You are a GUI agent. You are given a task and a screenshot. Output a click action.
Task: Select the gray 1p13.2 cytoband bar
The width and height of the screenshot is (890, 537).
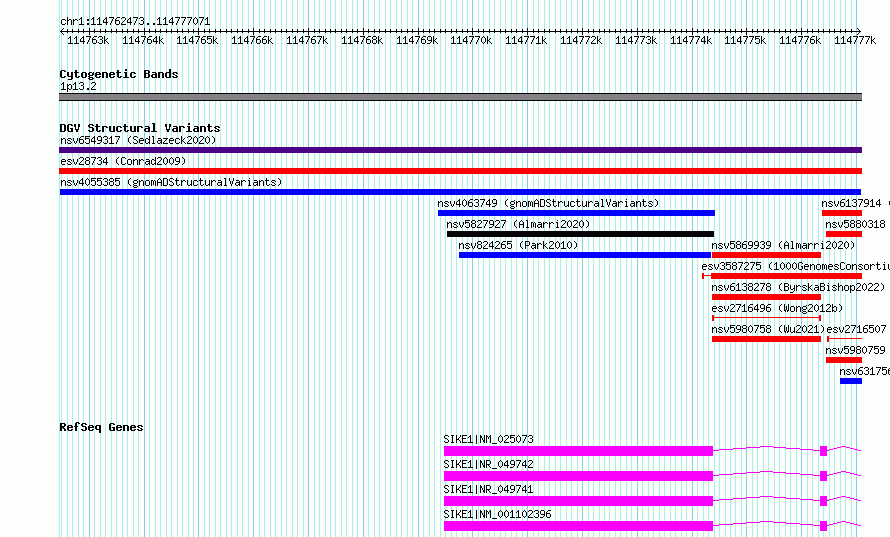click(x=460, y=97)
